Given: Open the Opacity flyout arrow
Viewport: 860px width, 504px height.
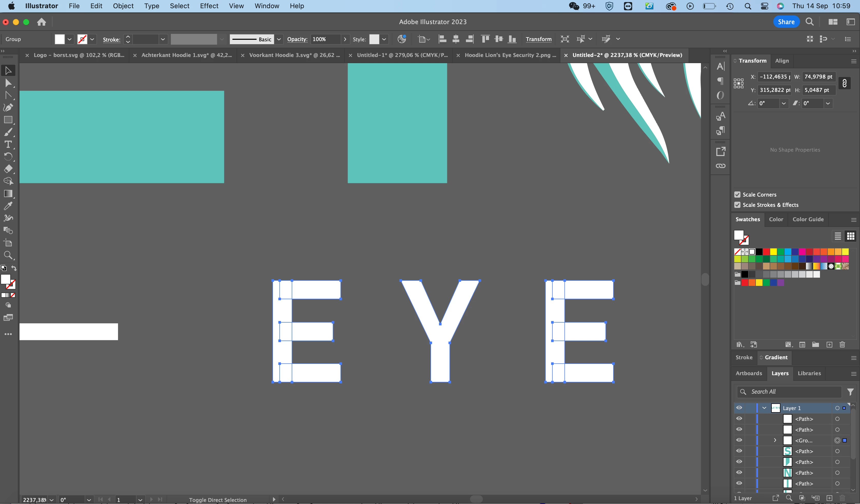Looking at the screenshot, I should [345, 39].
